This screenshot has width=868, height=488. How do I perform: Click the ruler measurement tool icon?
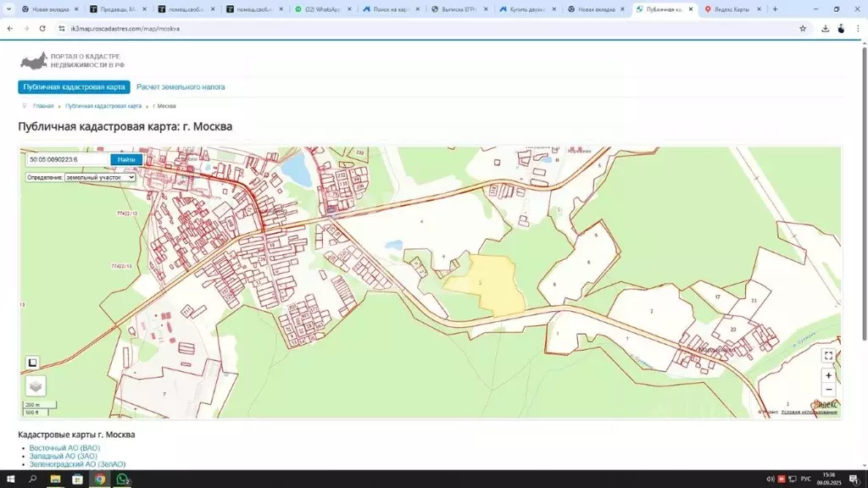point(33,363)
